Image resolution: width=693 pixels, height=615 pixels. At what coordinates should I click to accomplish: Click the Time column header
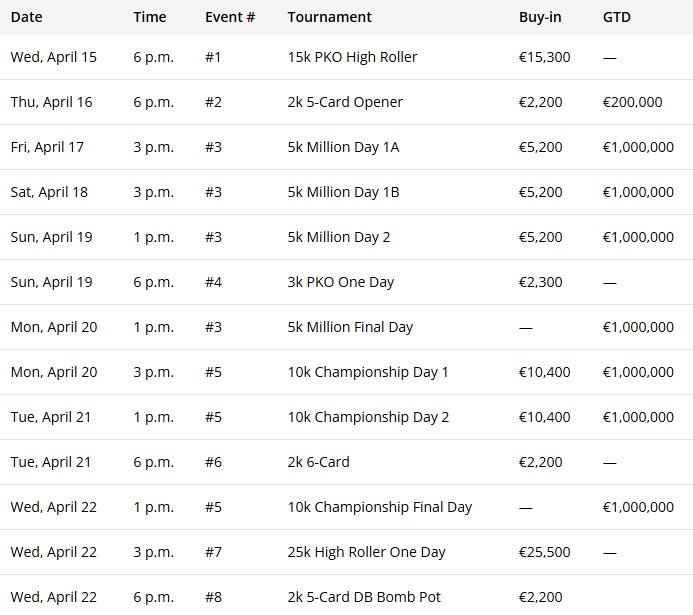[149, 17]
